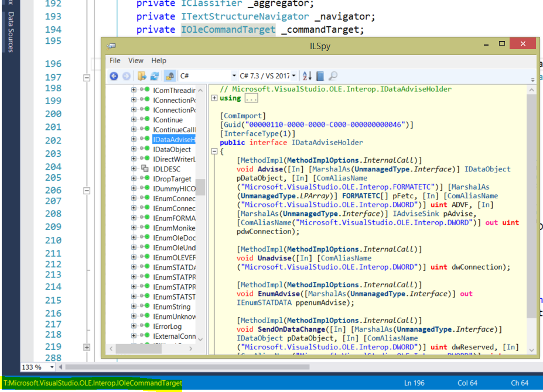
Task: Click the Back navigation arrow in ILSpy
Action: (114, 76)
